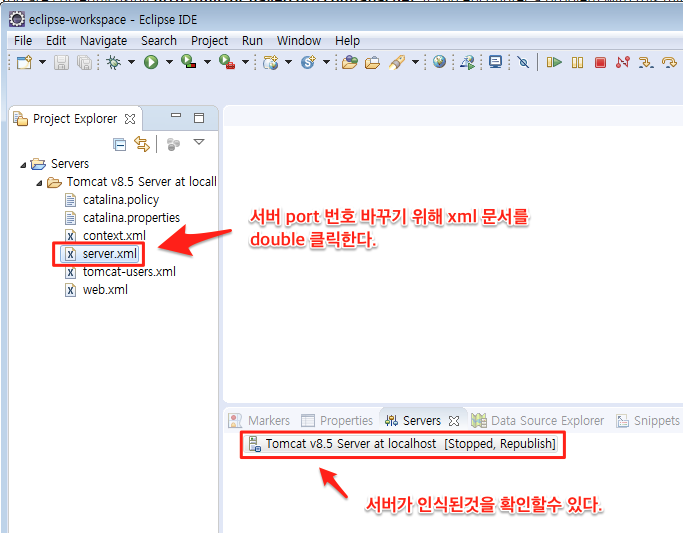Screen dimensions: 683x533
Task: Select web.xml file
Action: (105, 290)
